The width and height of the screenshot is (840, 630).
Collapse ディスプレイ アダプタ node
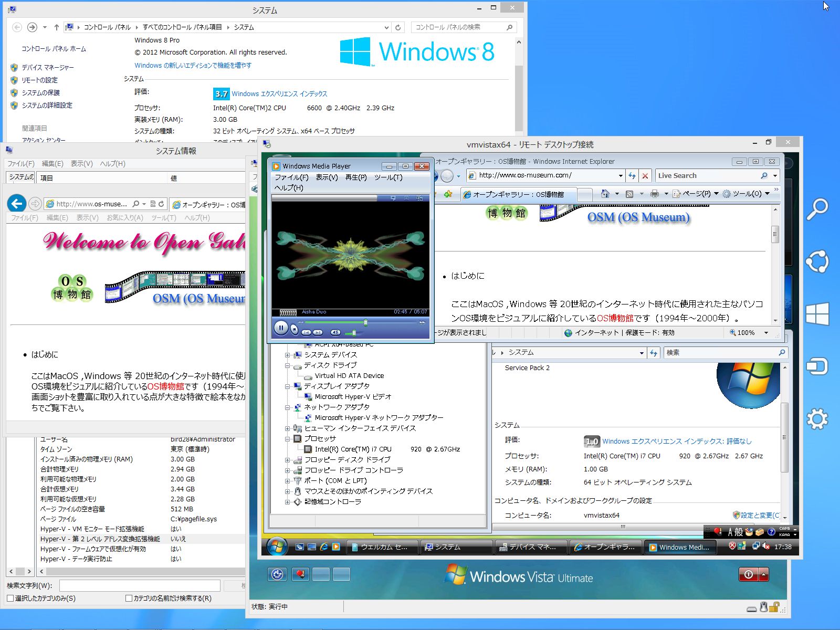coord(287,386)
